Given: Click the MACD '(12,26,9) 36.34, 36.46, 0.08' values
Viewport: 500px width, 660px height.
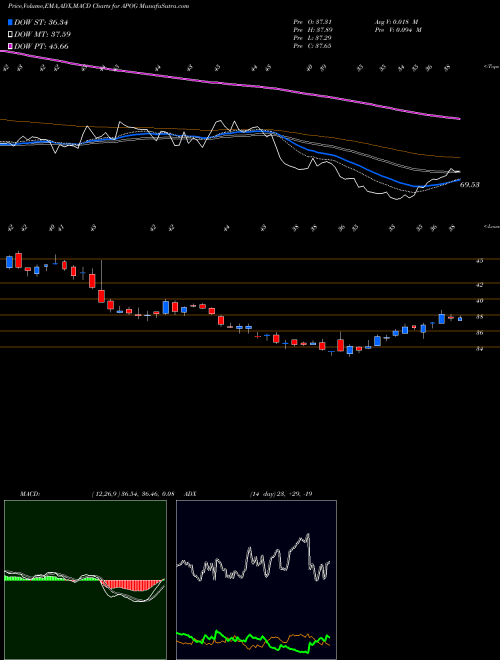Looking at the screenshot, I should [133, 494].
